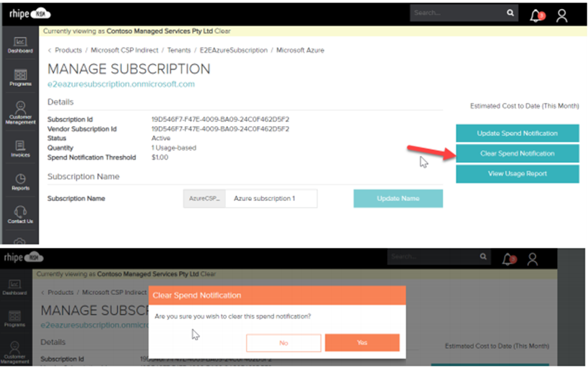Image resolution: width=588 pixels, height=368 pixels.
Task: Click the orange Clear Spend Notification dialog title
Action: coord(197,295)
